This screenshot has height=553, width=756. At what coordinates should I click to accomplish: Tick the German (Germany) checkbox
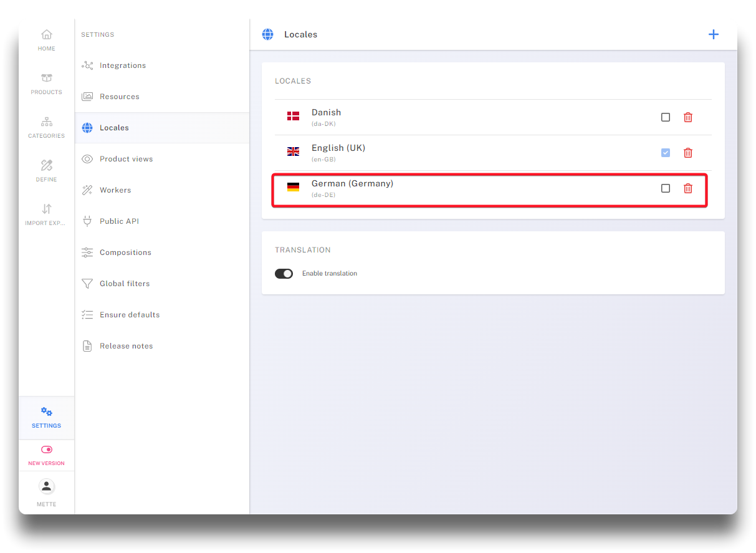(666, 188)
